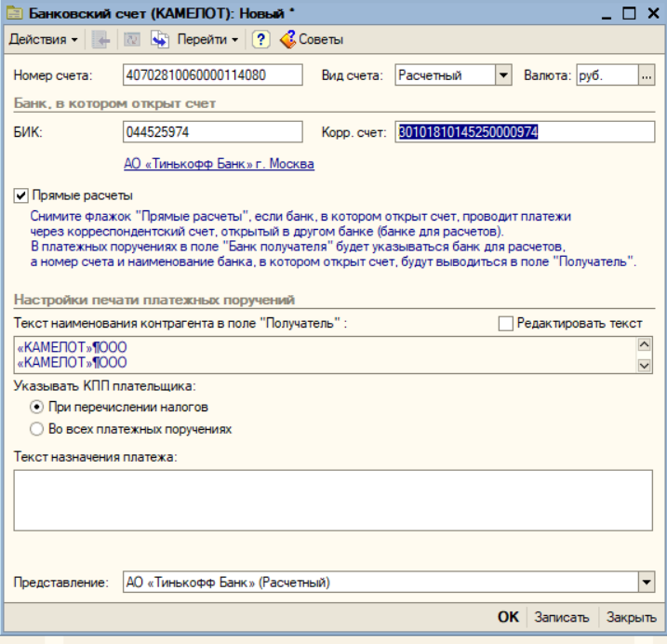Enable the Редактировать текст checkbox

pos(505,324)
